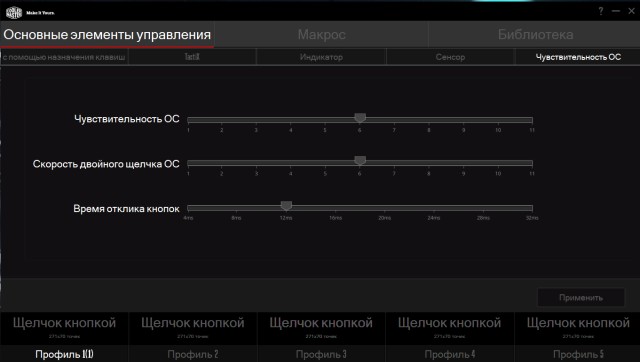Click the Щелчок кнопкой image above Профиль 5

point(578,328)
